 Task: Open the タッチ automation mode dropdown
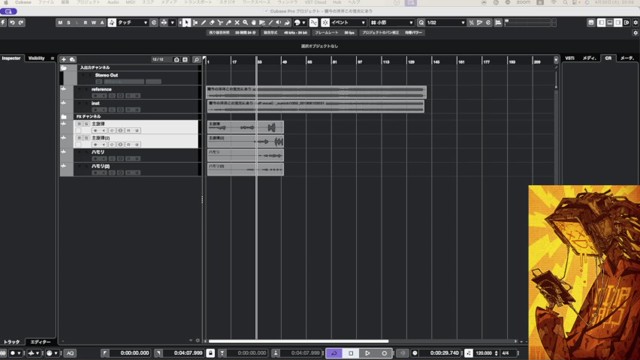(x=133, y=22)
